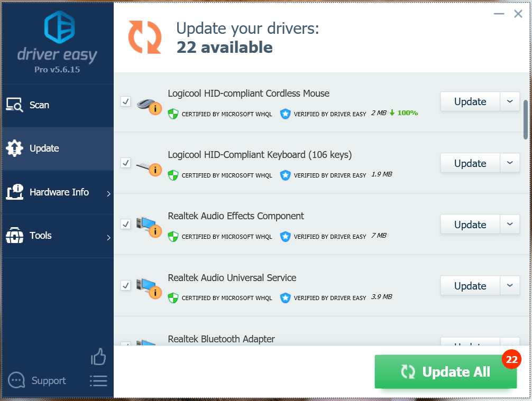532x401 pixels.
Task: Click Driver Easy verified badge for Logicool Keyboard
Action: click(x=286, y=175)
